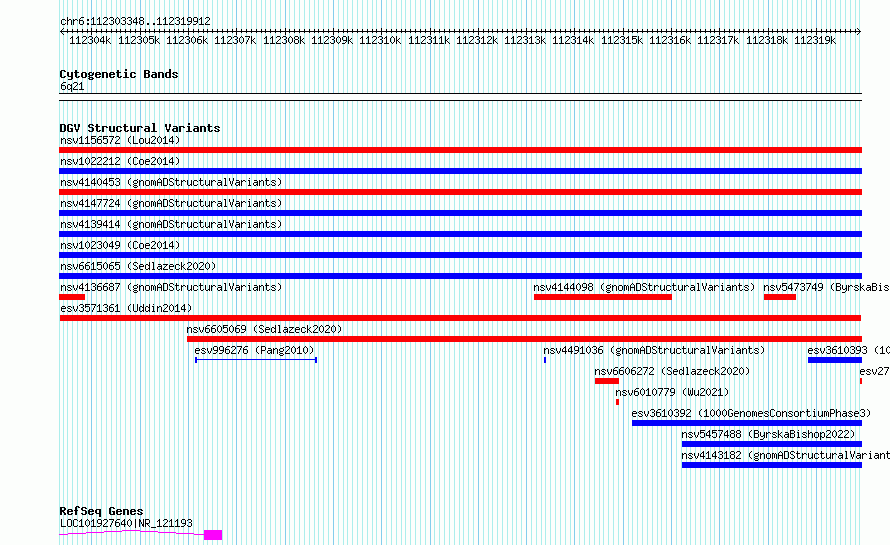This screenshot has width=890, height=545.
Task: Click the tiny red nsv6010779 marker
Action: pos(618,402)
